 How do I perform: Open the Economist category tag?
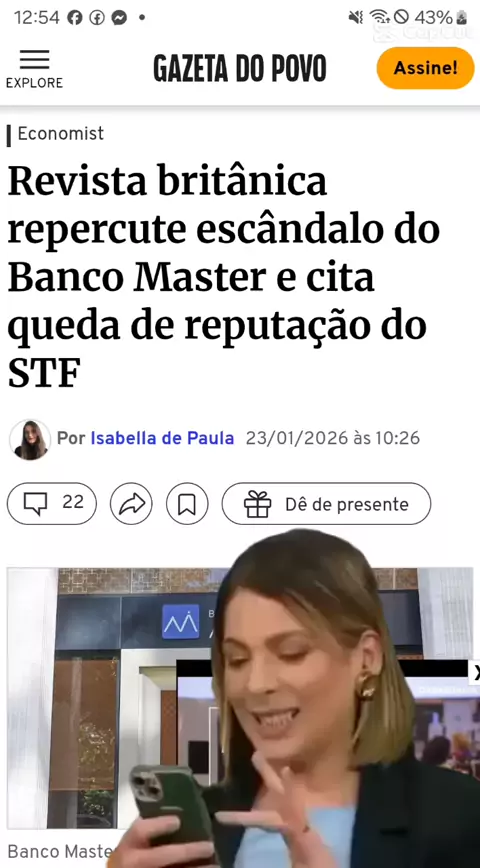61,133
